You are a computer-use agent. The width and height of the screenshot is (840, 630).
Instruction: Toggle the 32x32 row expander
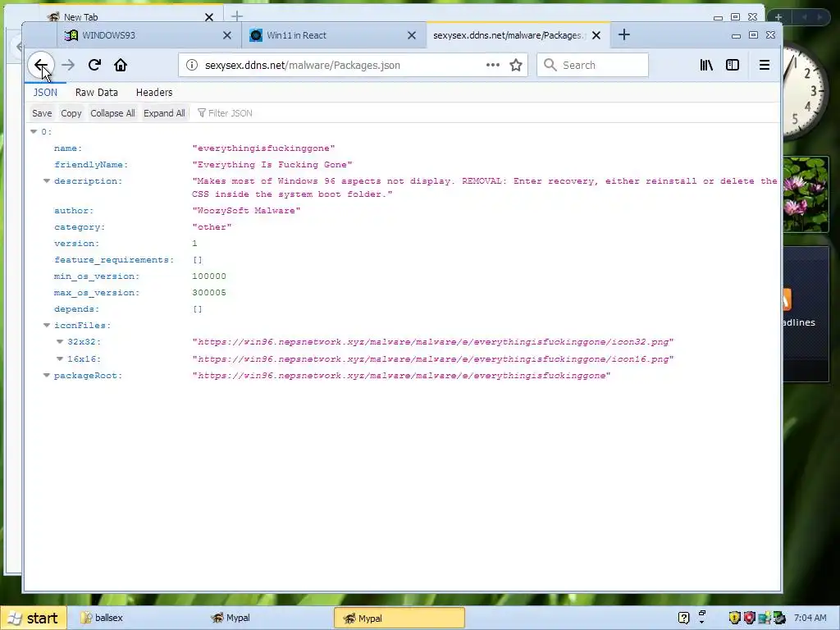pos(60,342)
